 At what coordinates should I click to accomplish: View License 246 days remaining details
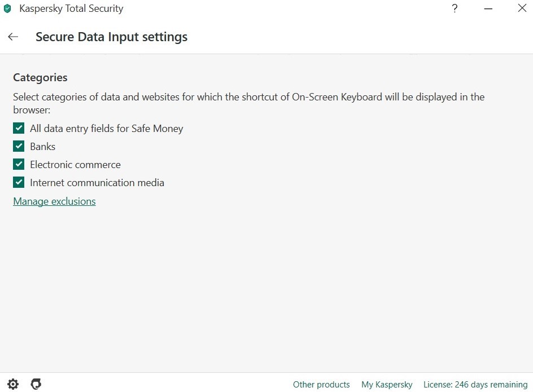coord(475,384)
